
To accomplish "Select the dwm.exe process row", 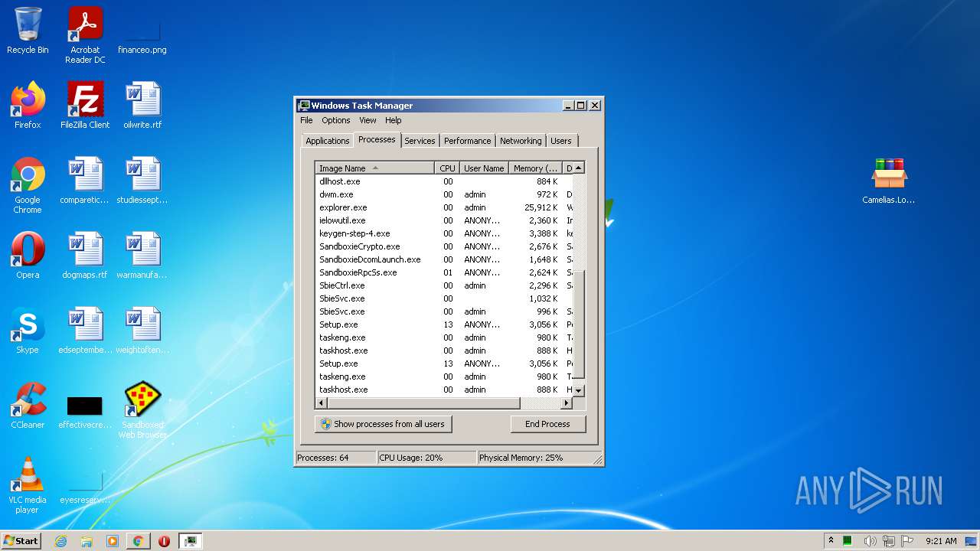I will (x=444, y=194).
